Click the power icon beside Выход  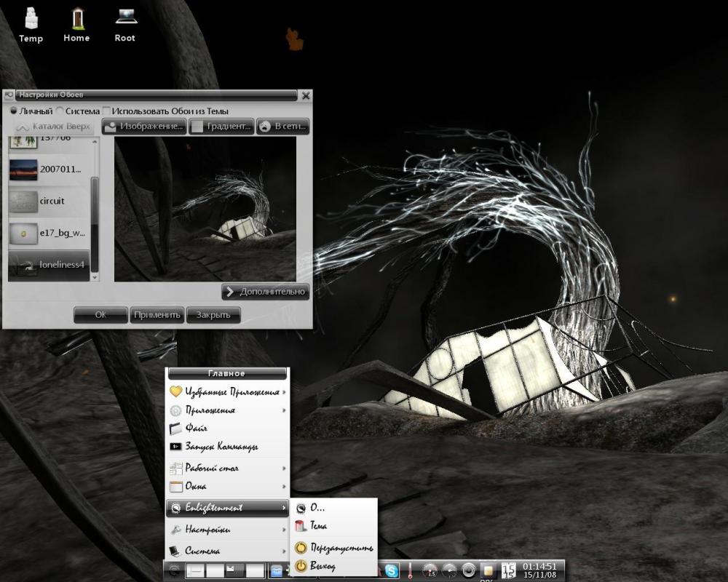301,566
